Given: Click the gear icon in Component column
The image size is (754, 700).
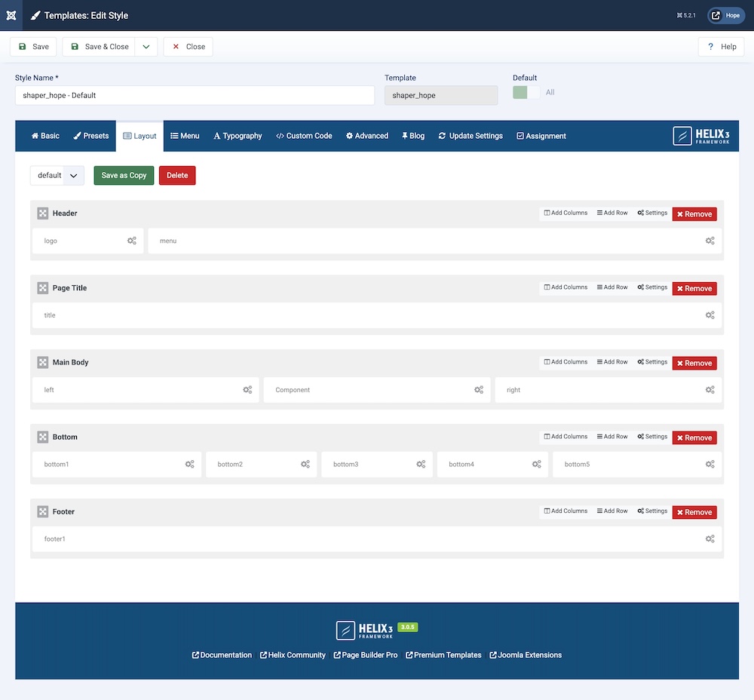Looking at the screenshot, I should (479, 390).
